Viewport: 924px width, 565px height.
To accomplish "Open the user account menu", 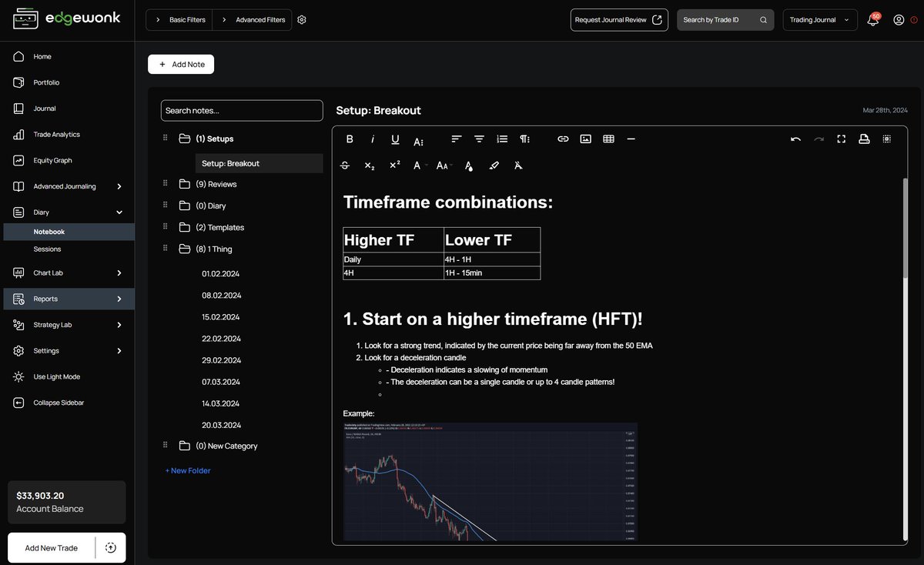I will click(899, 20).
